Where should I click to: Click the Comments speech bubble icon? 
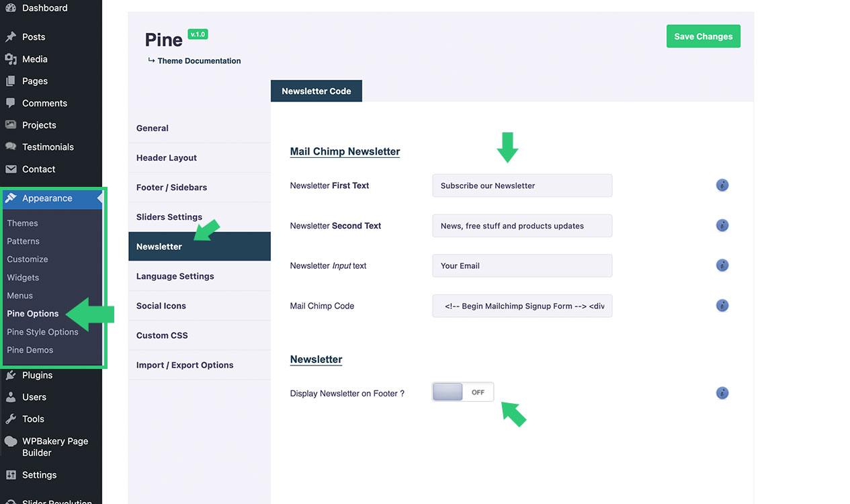pos(11,103)
